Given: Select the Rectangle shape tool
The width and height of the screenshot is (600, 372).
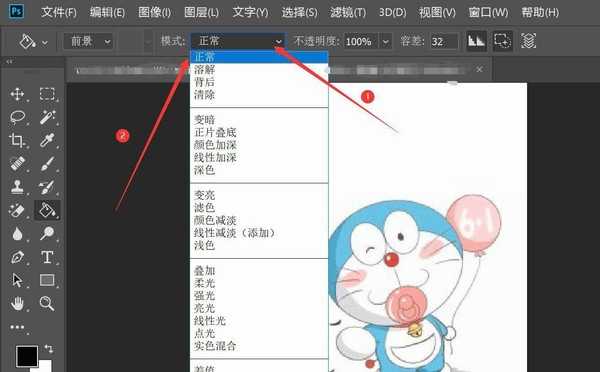Looking at the screenshot, I should point(47,280).
